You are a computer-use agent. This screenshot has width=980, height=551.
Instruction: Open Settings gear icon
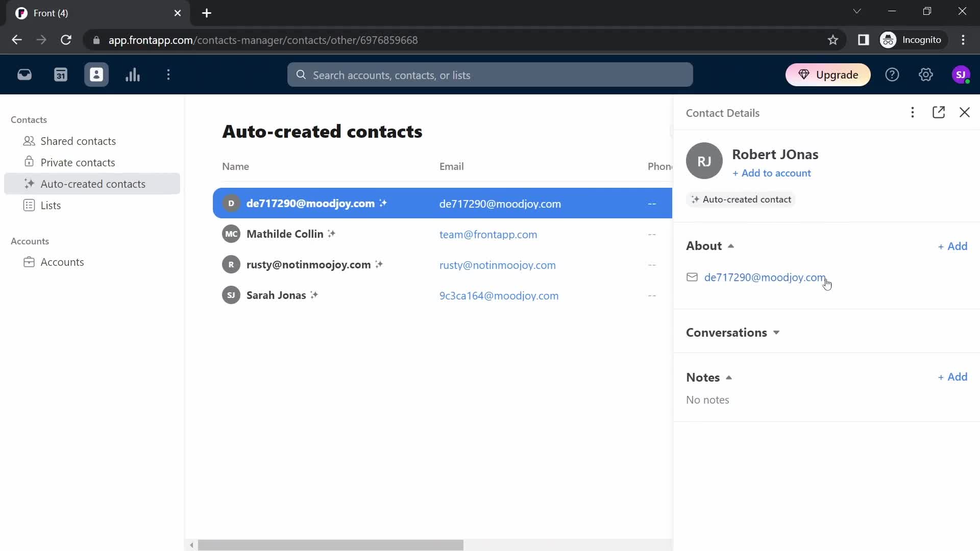coord(926,75)
